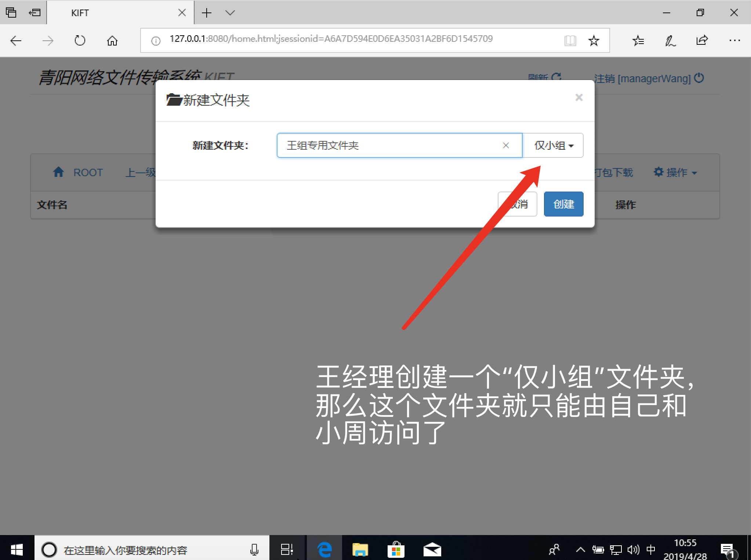Click the address bar URL
This screenshot has height=560, width=751.
330,39
